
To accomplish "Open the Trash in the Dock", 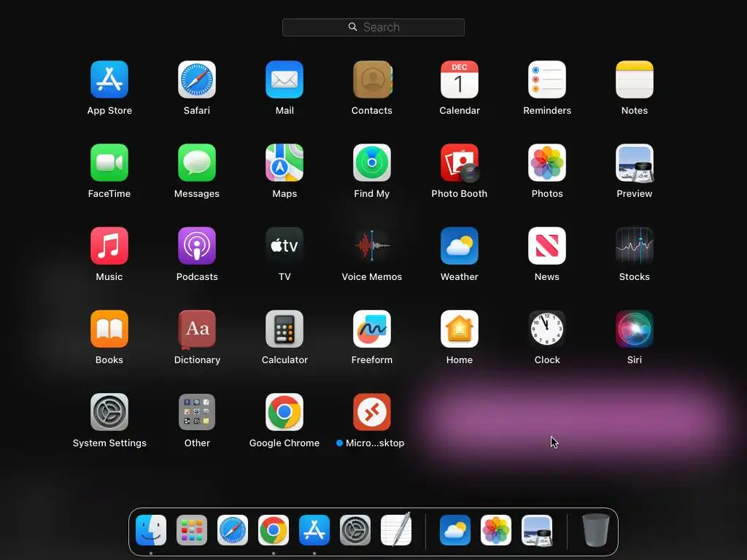I will [596, 530].
